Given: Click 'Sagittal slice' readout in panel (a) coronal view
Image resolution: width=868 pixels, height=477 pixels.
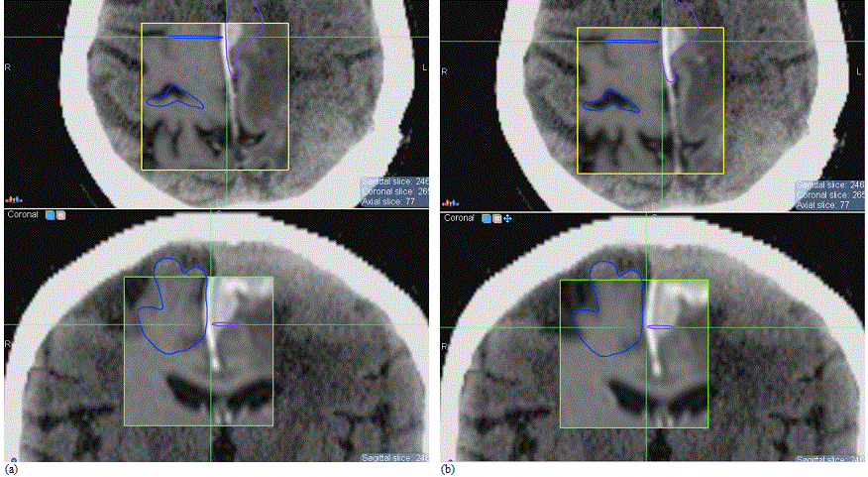Looking at the screenshot, I should click(395, 458).
